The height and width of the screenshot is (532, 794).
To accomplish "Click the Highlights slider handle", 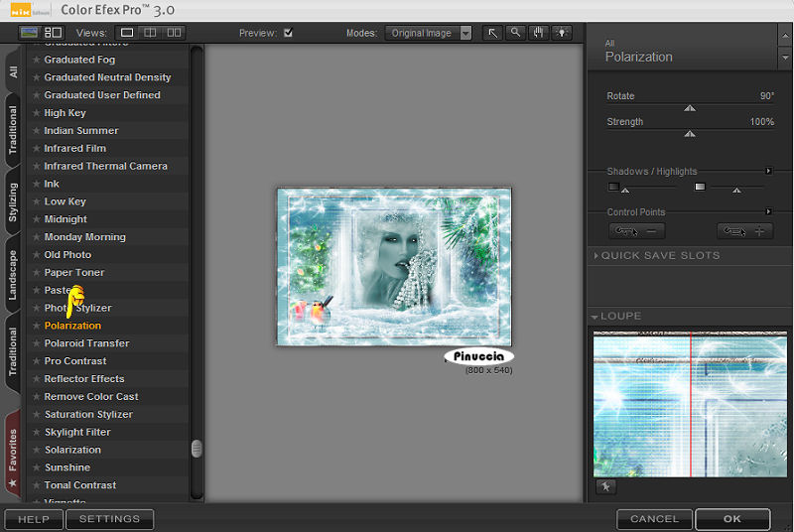I will pyautogui.click(x=736, y=191).
